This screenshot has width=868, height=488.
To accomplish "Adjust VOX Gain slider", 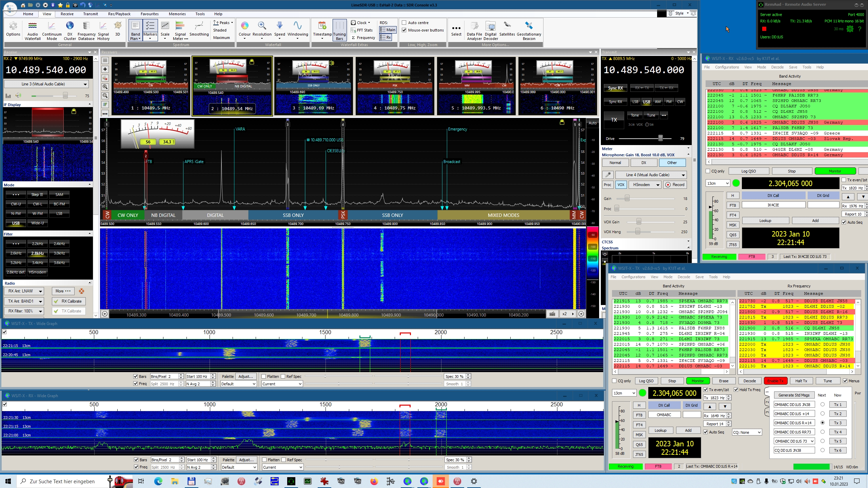I will pyautogui.click(x=639, y=222).
